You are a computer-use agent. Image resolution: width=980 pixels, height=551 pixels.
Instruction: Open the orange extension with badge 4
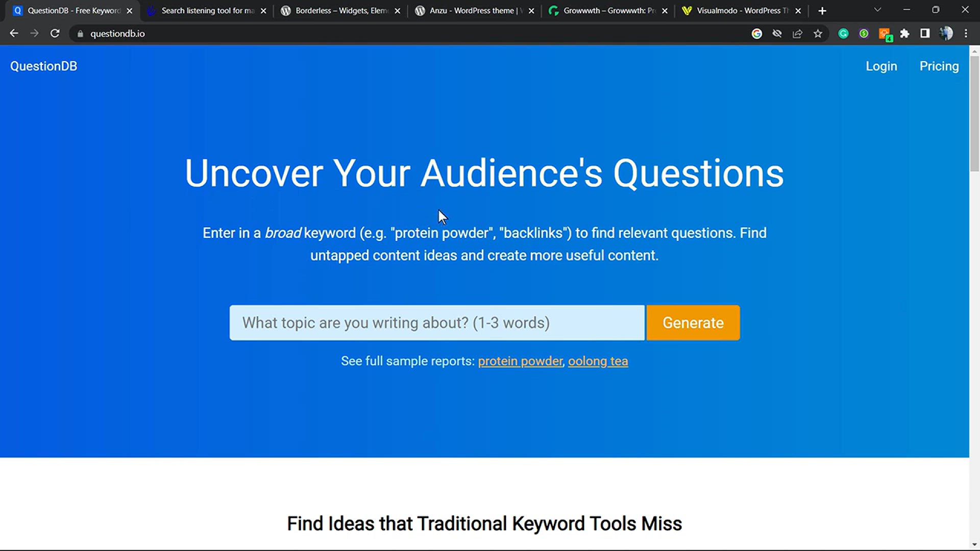click(x=885, y=34)
